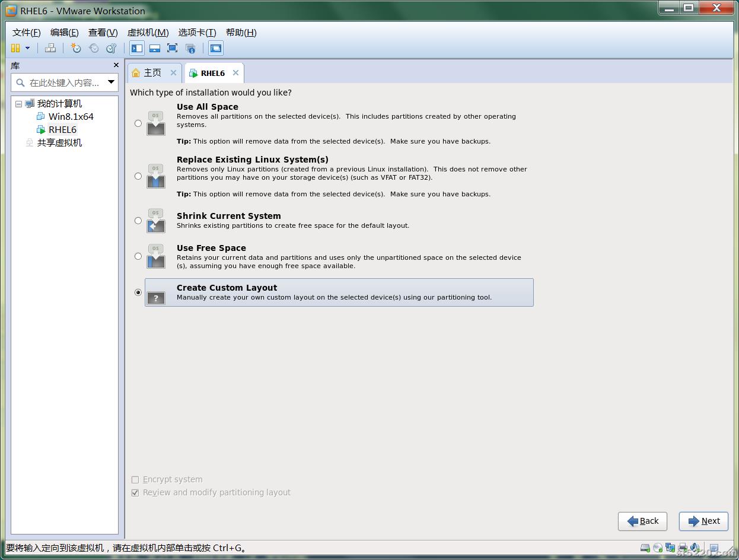Click the Use All Space disk icon

pyautogui.click(x=156, y=123)
